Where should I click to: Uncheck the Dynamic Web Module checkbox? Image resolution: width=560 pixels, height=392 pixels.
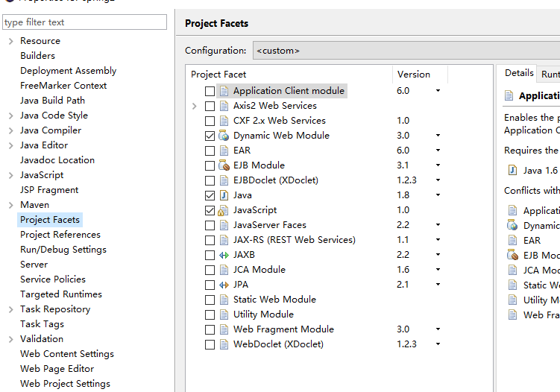[x=210, y=136]
